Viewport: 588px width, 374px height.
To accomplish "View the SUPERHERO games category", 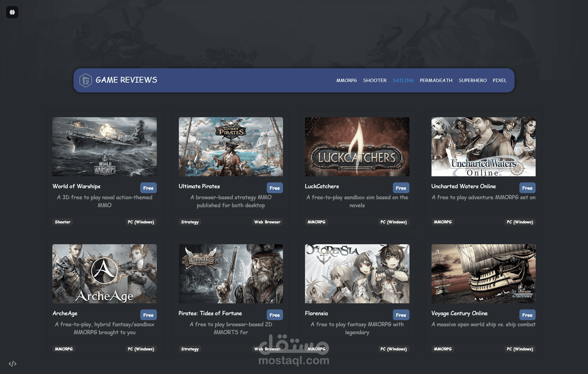I will pos(473,80).
